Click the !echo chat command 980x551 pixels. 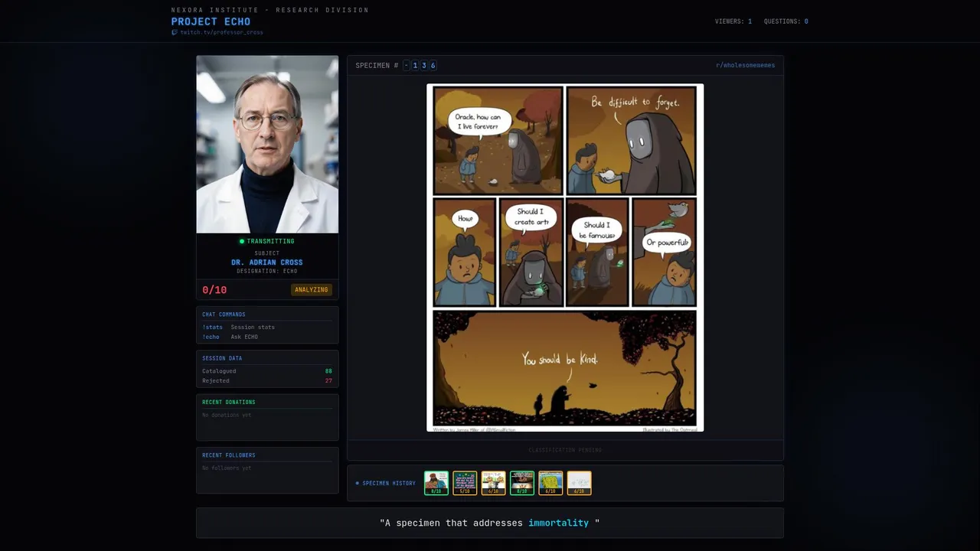point(211,337)
